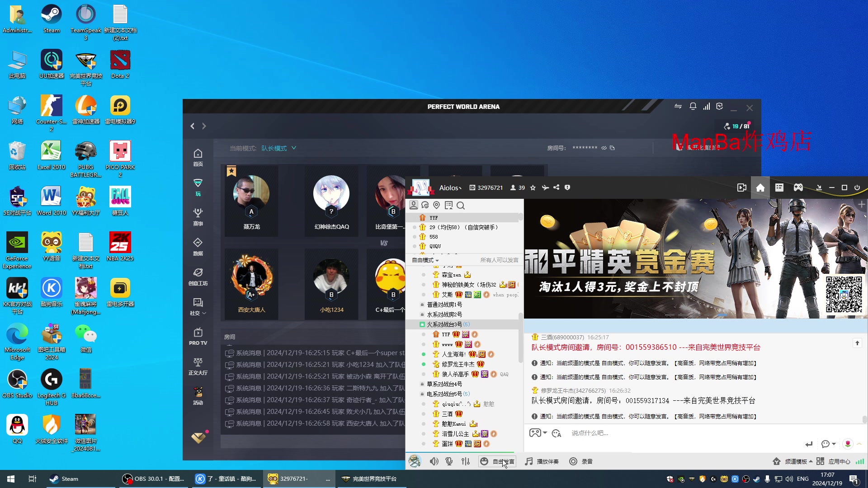Screen dimensions: 868x488
Task: Expand the 社交 social menu in Arena sidebar
Action: coord(198,306)
